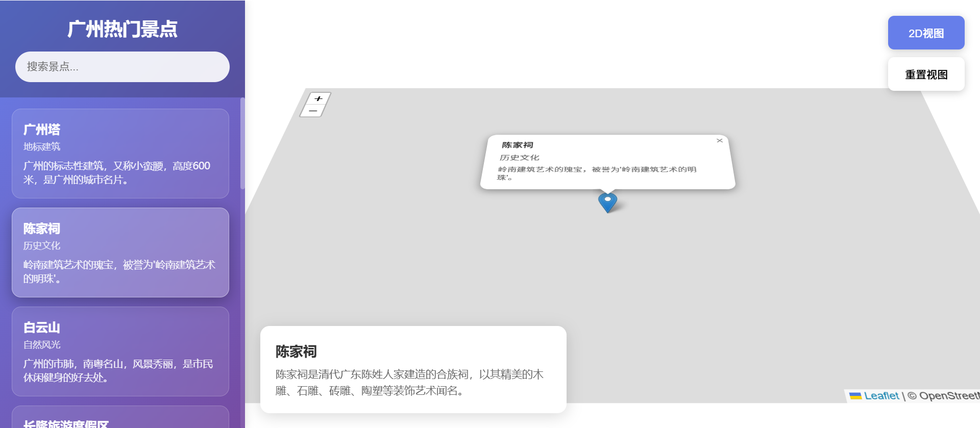Zoom in with the map plus button
Image resolution: width=980 pixels, height=428 pixels.
319,98
